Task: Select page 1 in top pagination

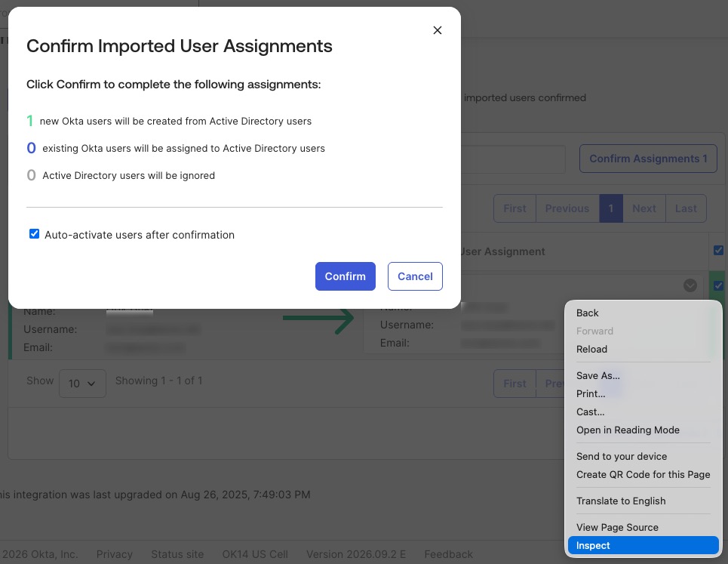Action: click(x=611, y=208)
